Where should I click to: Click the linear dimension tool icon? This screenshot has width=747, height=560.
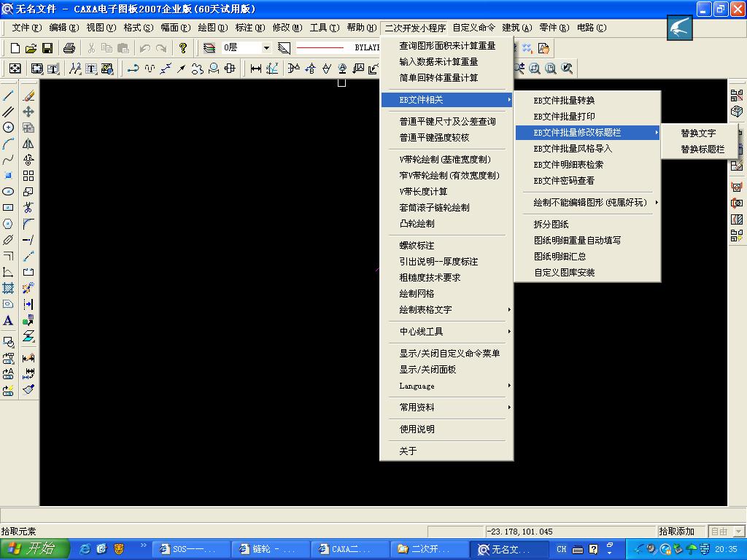[x=256, y=69]
